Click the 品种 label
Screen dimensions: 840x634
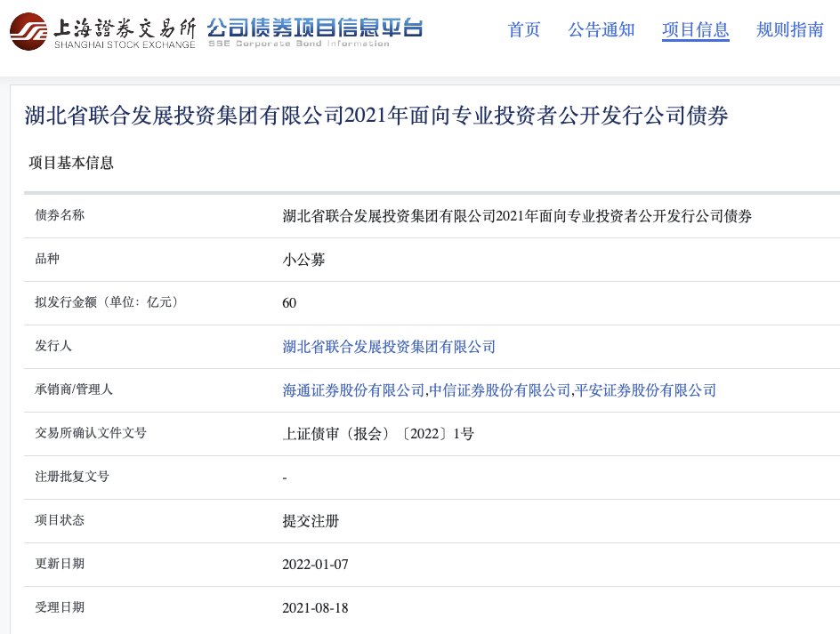(x=47, y=259)
